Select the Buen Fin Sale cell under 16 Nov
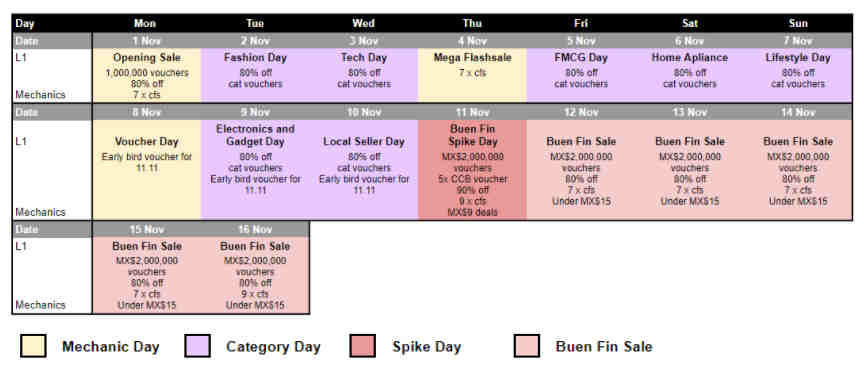The height and width of the screenshot is (383, 864). [255, 276]
